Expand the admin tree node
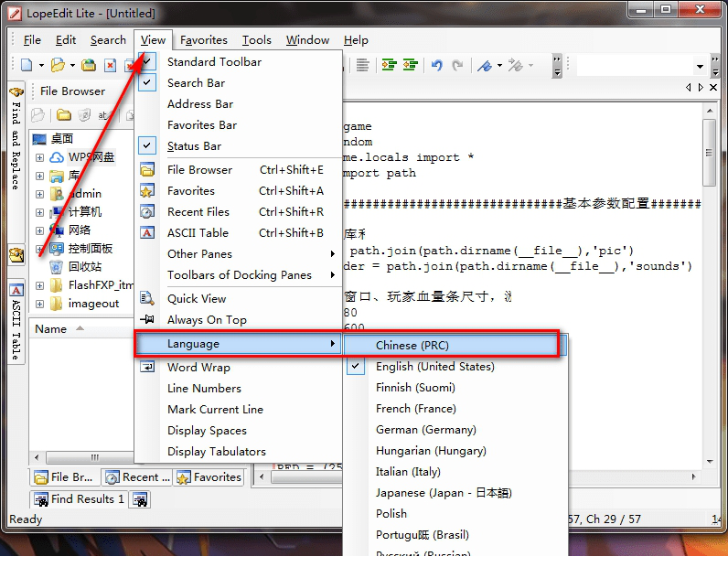The image size is (728, 578). tap(40, 194)
